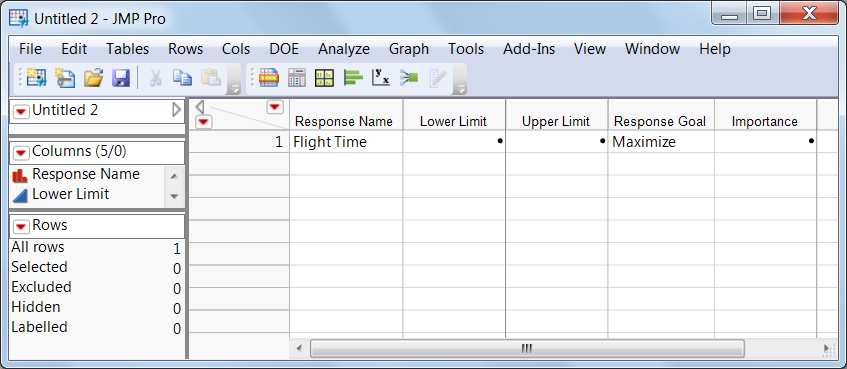Click the red bar chart icon beside Response Name
This screenshot has height=369, width=847.
[x=19, y=175]
